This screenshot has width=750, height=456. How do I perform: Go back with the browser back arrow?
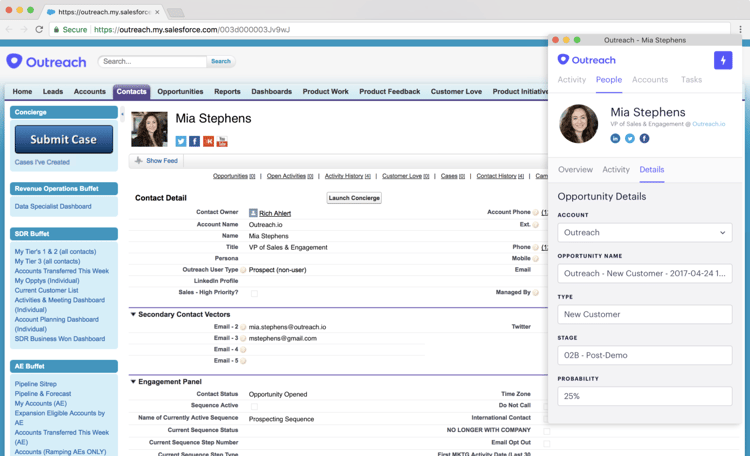[x=9, y=30]
